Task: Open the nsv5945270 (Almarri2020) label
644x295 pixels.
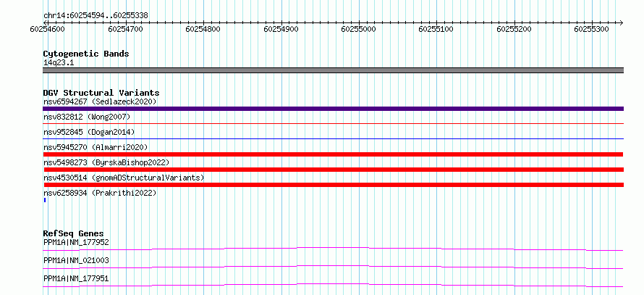Action: [x=96, y=147]
